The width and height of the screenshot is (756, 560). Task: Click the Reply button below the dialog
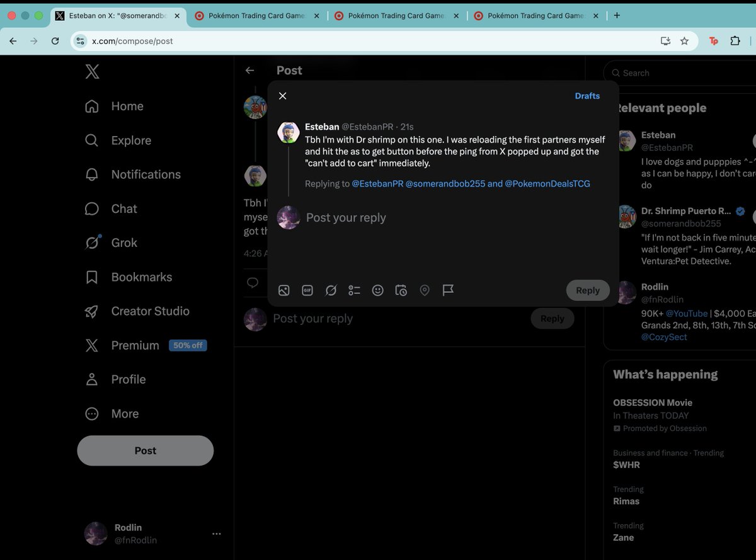point(553,319)
